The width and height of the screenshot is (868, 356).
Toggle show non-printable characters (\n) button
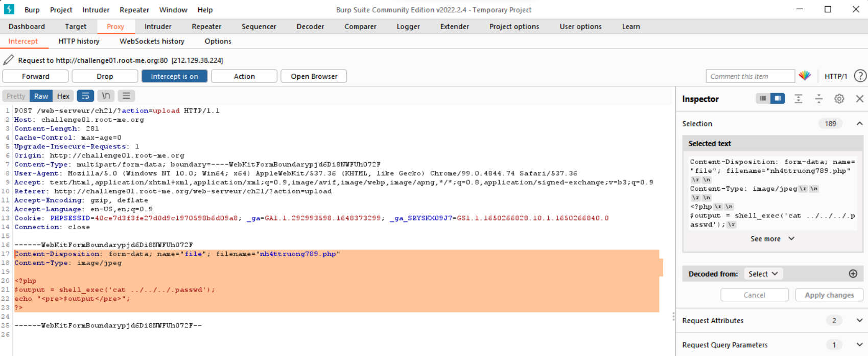pyautogui.click(x=106, y=96)
